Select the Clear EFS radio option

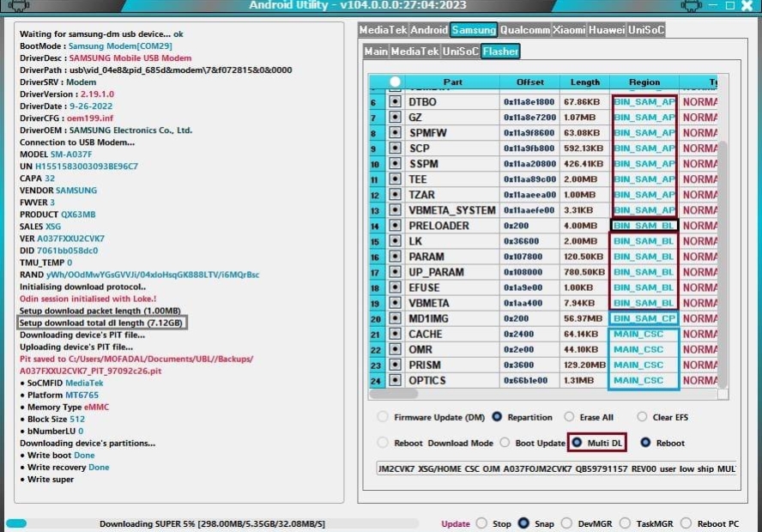click(x=642, y=417)
